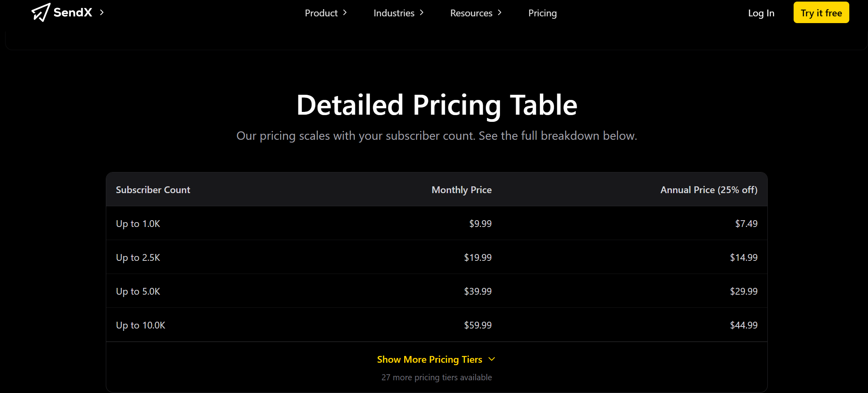
Task: Open the Industries dropdown menu
Action: point(394,13)
